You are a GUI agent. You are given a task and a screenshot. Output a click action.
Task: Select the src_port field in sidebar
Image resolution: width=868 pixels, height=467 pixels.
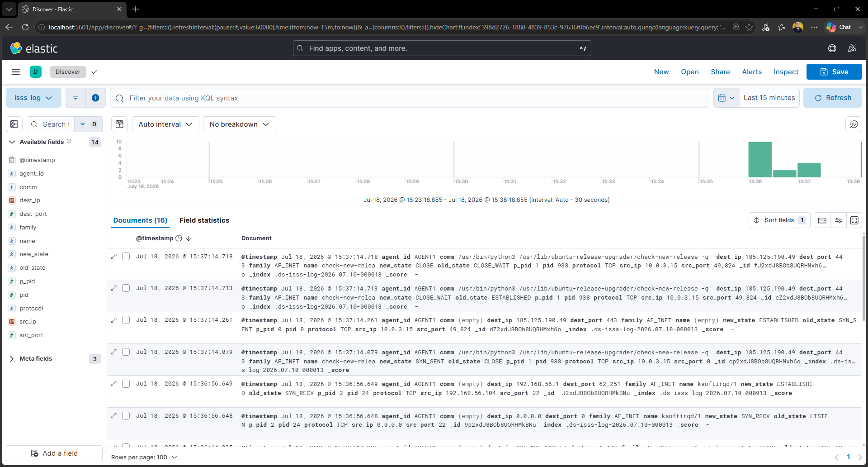click(31, 335)
